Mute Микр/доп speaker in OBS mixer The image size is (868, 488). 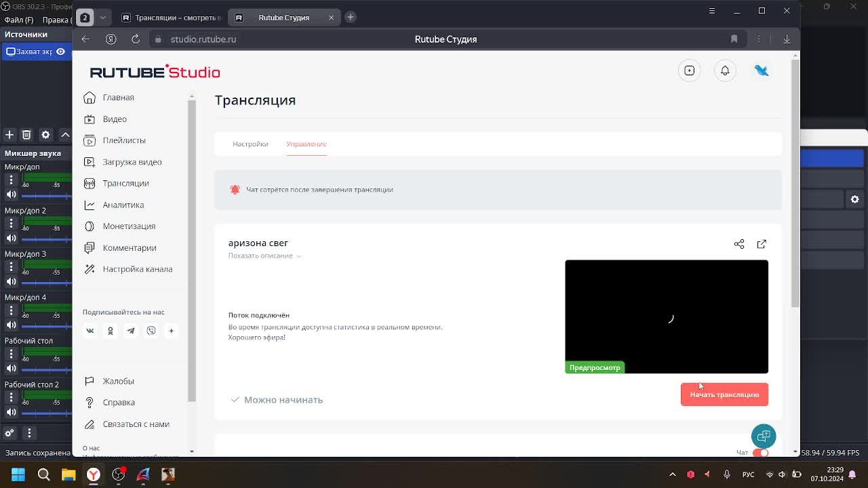tap(11, 195)
